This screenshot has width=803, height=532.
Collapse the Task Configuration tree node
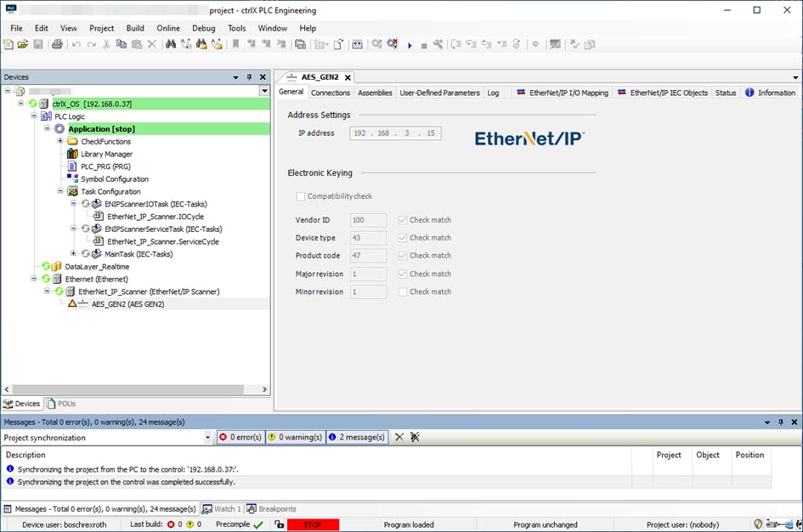pos(60,191)
